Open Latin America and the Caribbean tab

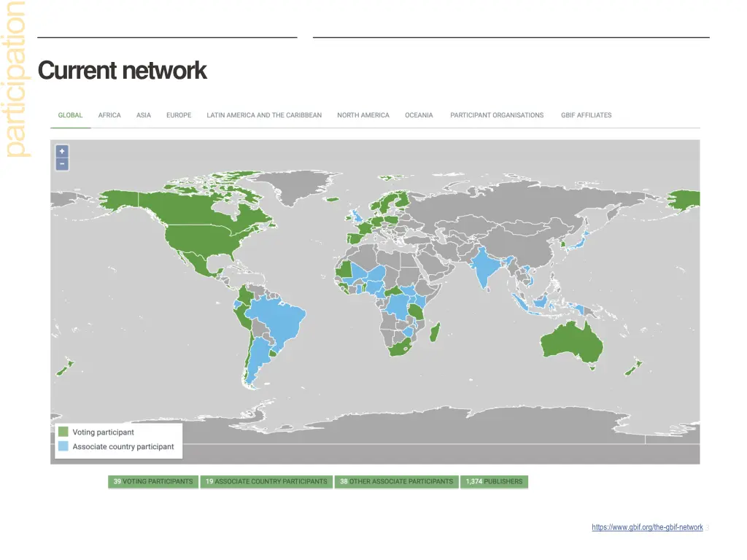pyautogui.click(x=264, y=115)
